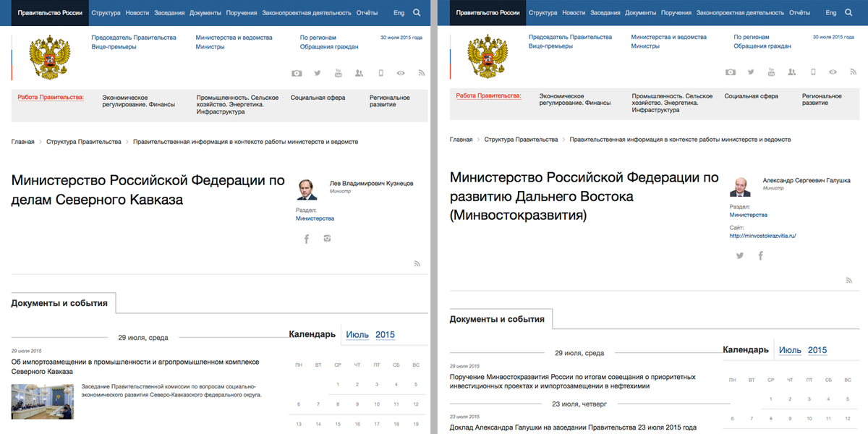This screenshot has height=434, width=868.
Task: Click Структура Правительства breadcrumb on right page
Action: tap(521, 139)
